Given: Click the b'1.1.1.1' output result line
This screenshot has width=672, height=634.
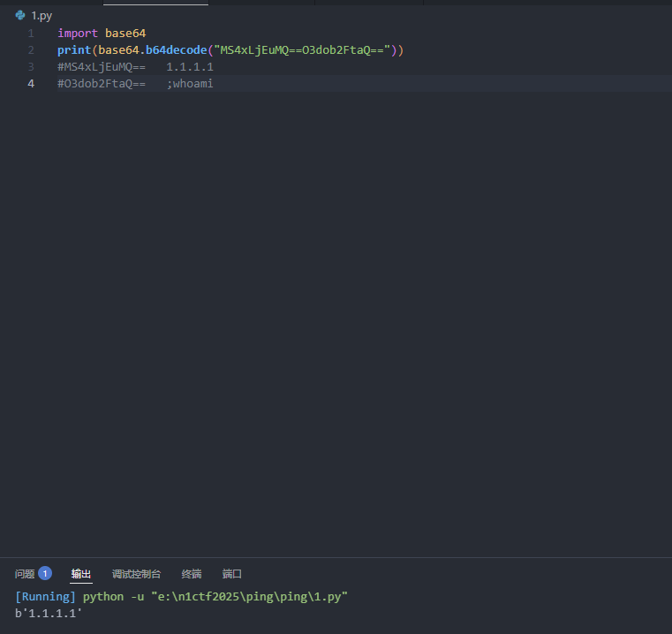Looking at the screenshot, I should click(x=49, y=613).
